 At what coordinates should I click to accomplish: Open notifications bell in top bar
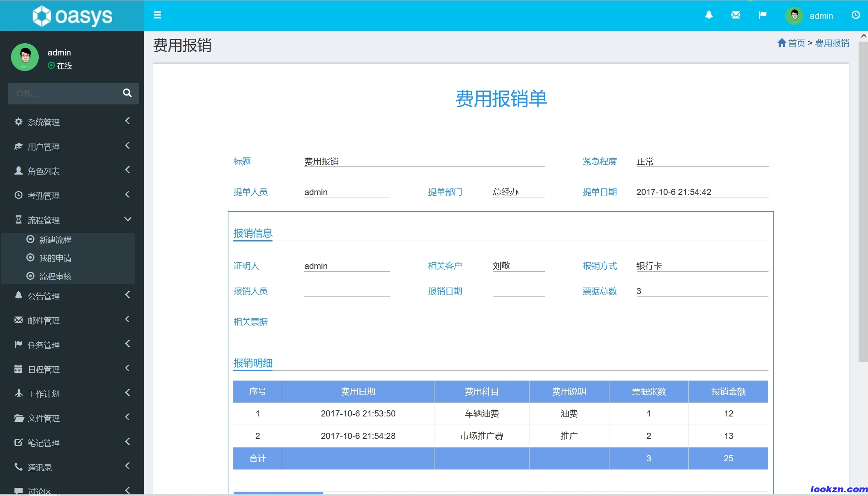(709, 15)
